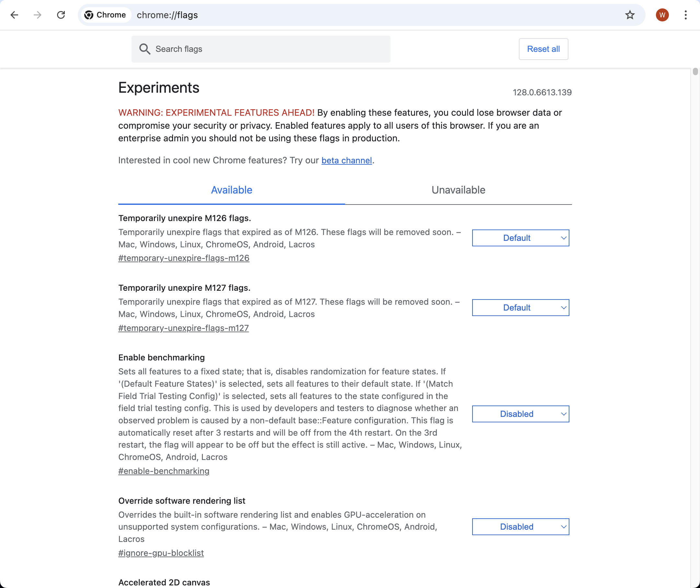Click the forward navigation arrow

point(38,15)
